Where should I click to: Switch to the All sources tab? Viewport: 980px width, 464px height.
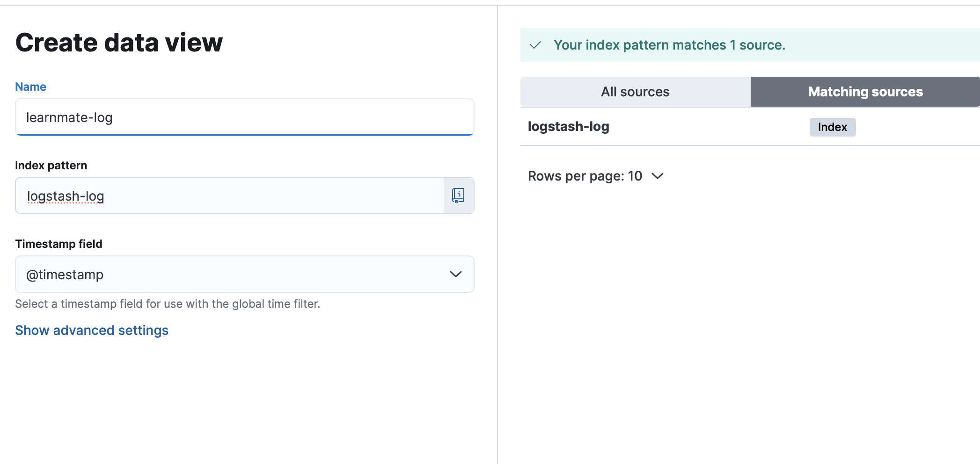point(635,92)
